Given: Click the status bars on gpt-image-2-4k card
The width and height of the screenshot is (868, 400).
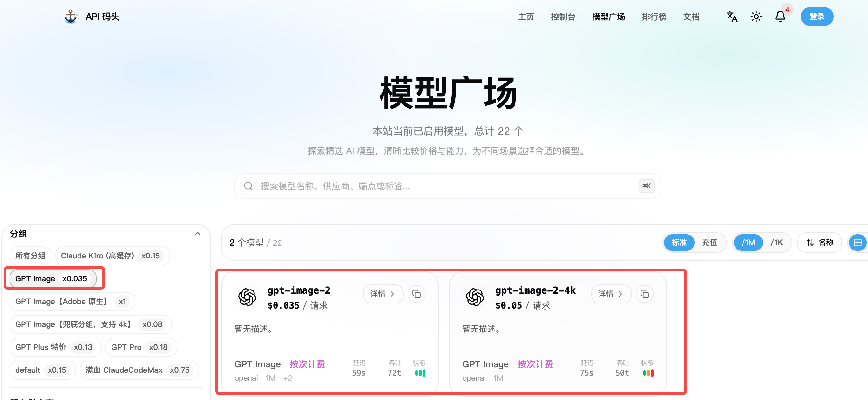Looking at the screenshot, I should pyautogui.click(x=648, y=373).
